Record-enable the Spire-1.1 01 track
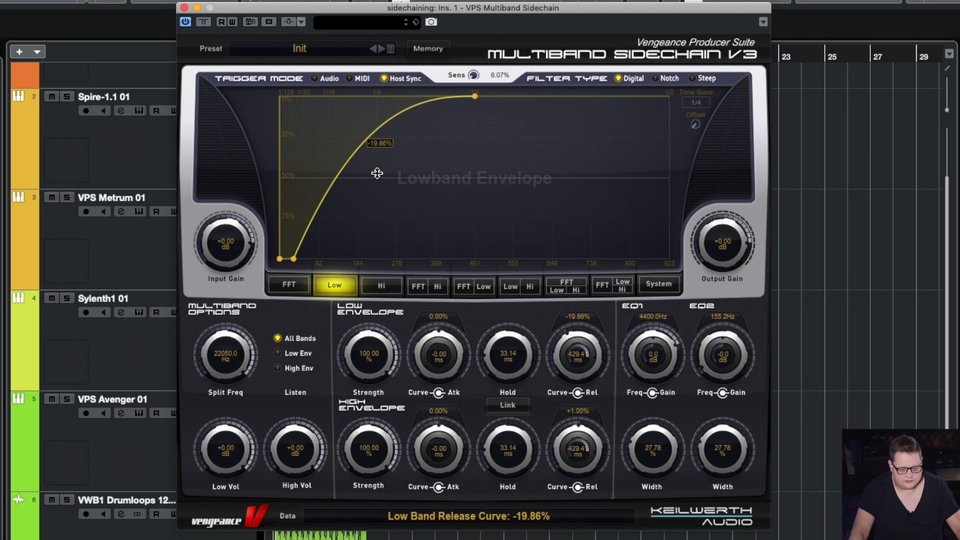Screen dimensions: 960x540 (x=86, y=111)
